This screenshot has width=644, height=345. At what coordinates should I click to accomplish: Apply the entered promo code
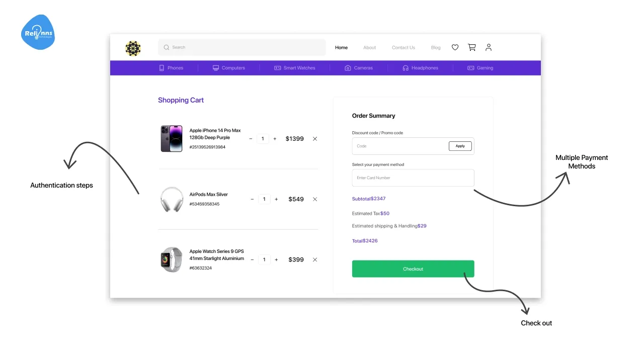(x=459, y=146)
